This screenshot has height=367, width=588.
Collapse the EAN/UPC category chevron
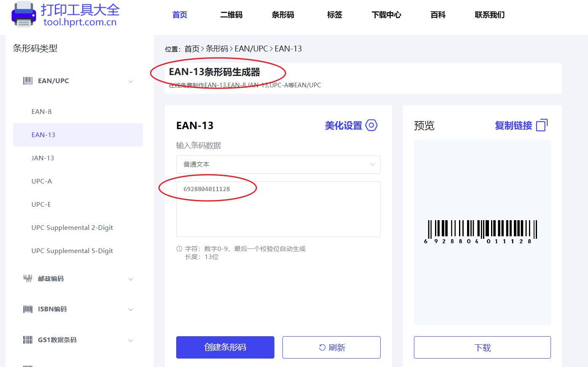pos(131,81)
